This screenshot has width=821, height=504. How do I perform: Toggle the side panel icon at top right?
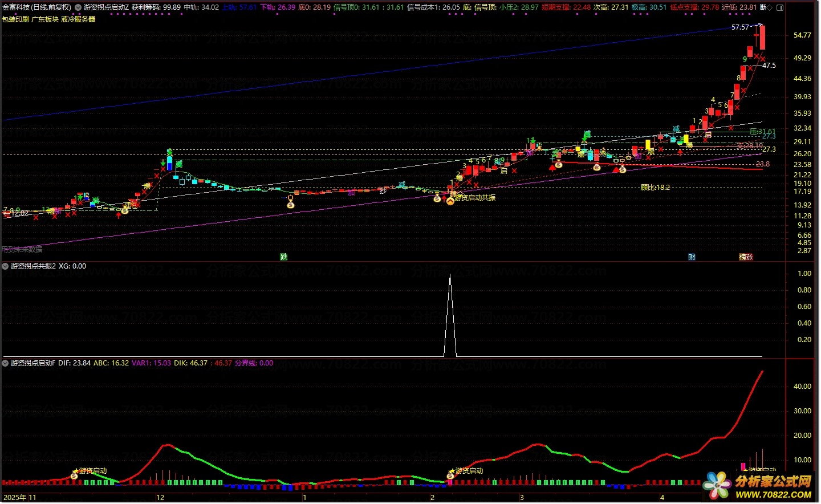click(781, 7)
